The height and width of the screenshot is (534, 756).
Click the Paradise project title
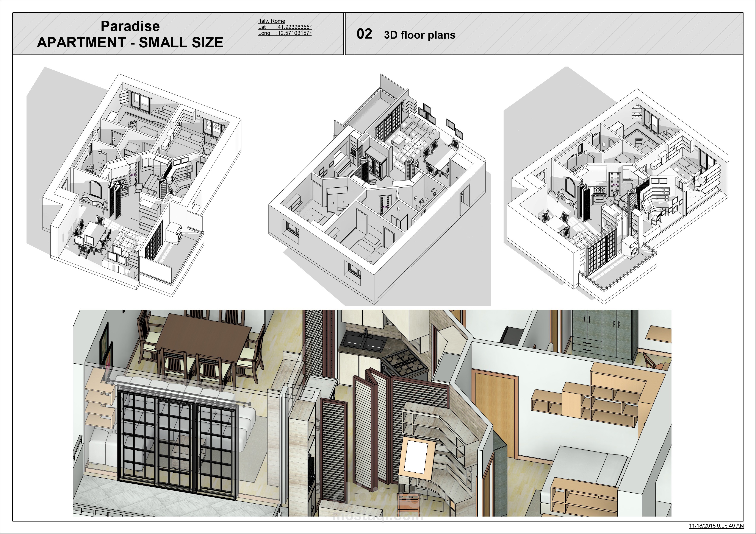[130, 26]
